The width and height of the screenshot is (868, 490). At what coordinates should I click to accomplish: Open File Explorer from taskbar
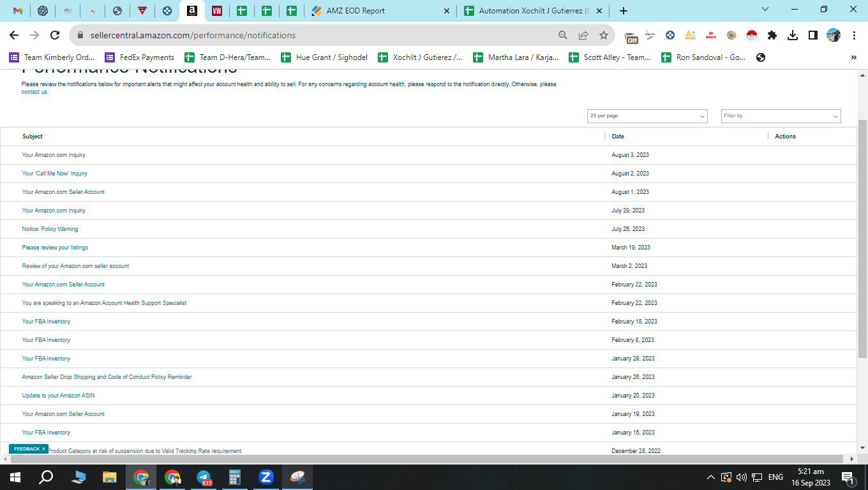coord(110,477)
